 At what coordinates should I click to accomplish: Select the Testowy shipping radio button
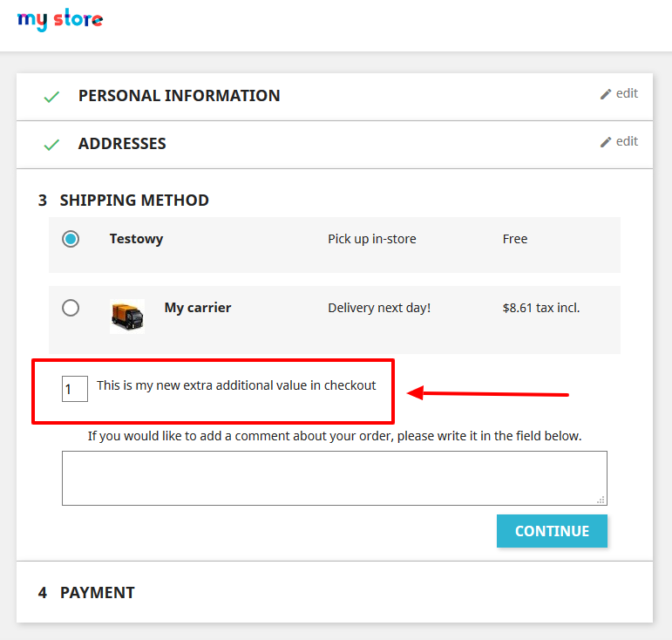coord(71,239)
